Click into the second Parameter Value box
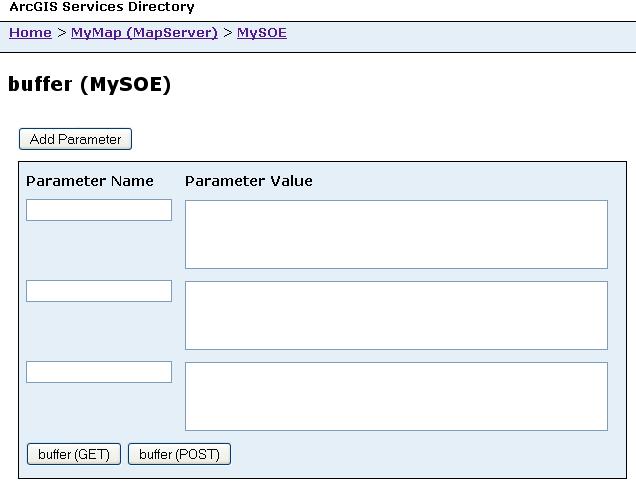The height and width of the screenshot is (488, 636). [396, 315]
